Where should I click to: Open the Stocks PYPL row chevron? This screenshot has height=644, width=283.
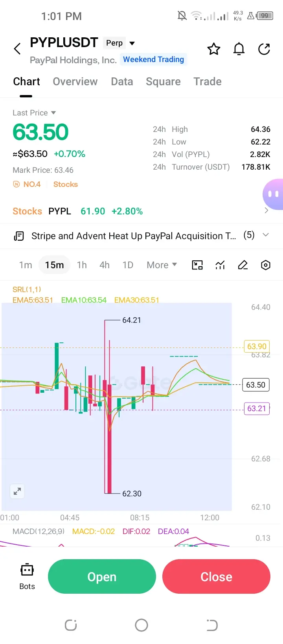[266, 210]
